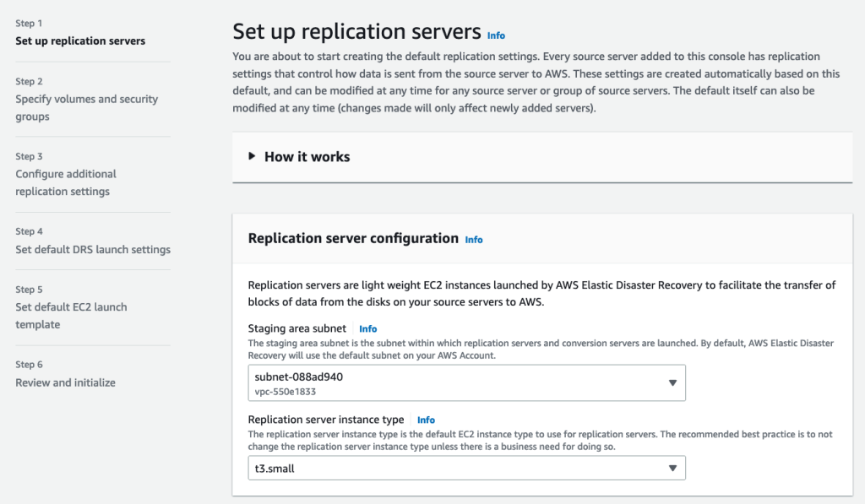Open Step 3 Configure additional replication settings
This screenshot has width=865, height=504.
[x=66, y=182]
